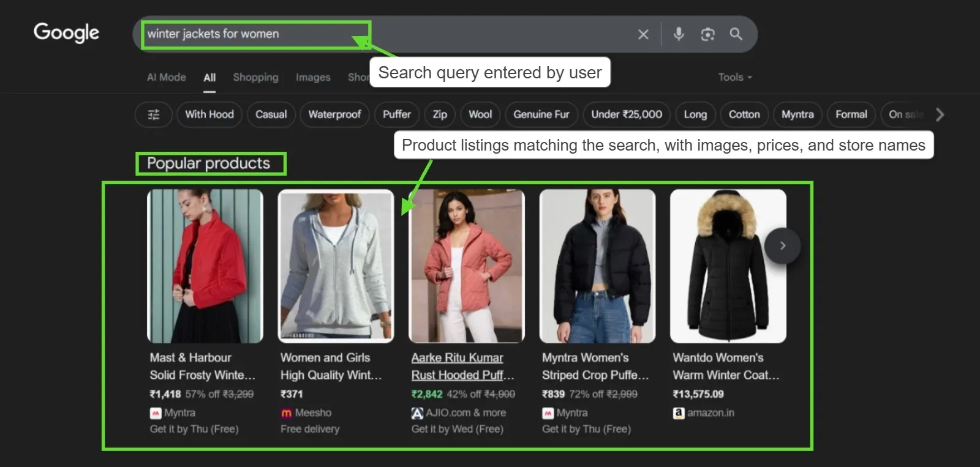This screenshot has height=467, width=980.
Task: Enable the With Hood filter chip
Action: pos(209,114)
